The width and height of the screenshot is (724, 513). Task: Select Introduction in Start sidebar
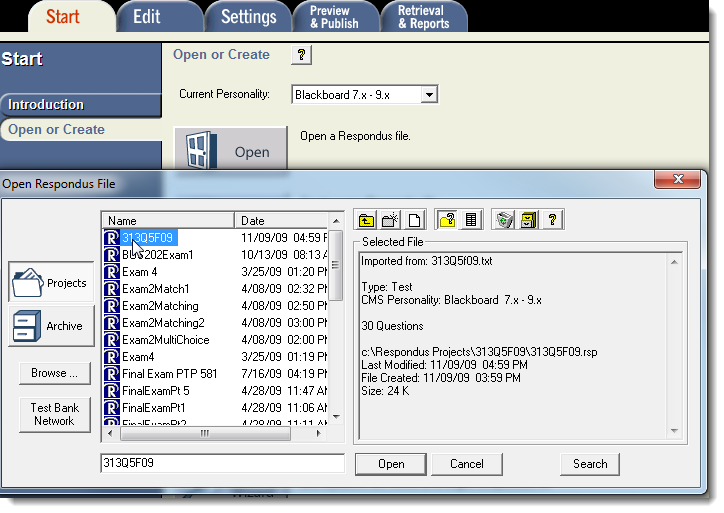pos(81,105)
